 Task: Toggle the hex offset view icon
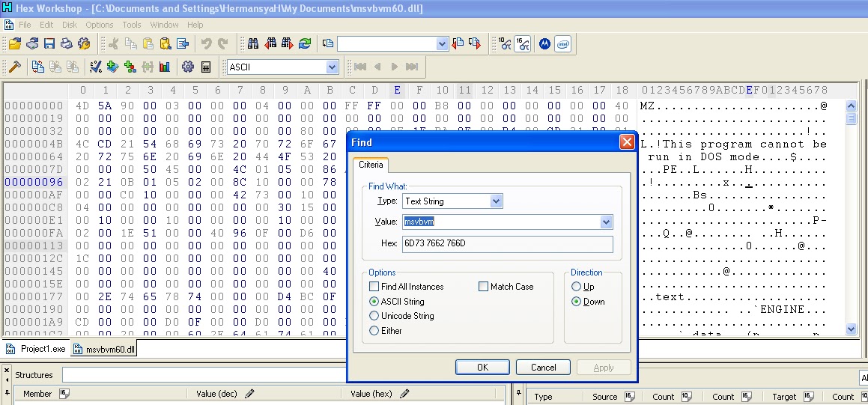[x=522, y=43]
